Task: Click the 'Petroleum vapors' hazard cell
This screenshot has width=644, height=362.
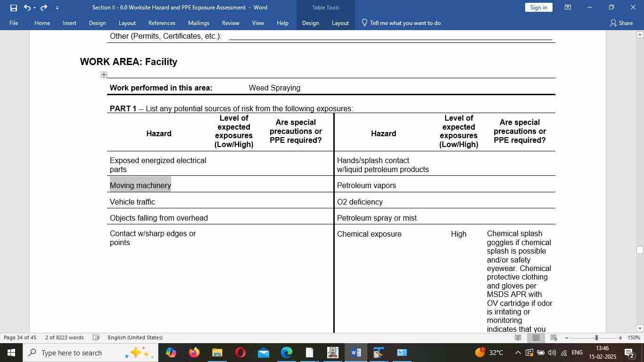Action: (366, 185)
